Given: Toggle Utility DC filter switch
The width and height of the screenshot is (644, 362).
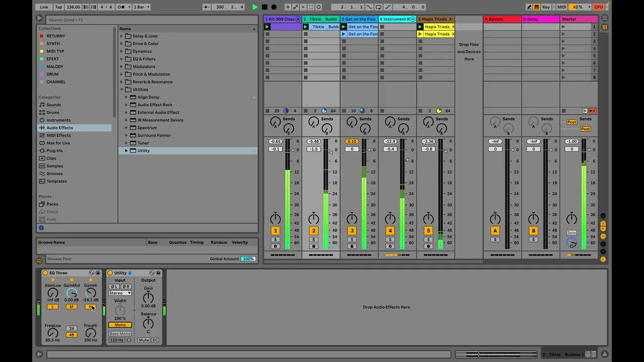Looking at the screenshot, I should click(155, 340).
